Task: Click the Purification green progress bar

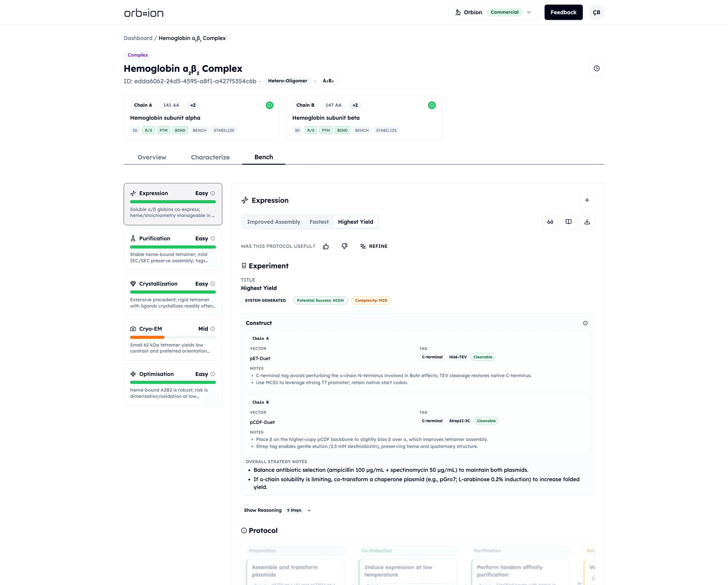Action: pos(173,247)
